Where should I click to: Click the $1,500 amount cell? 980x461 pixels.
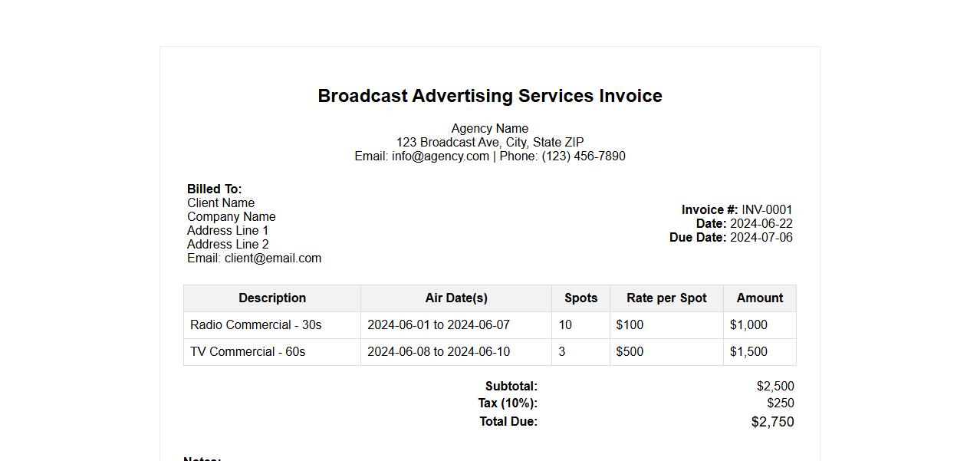point(748,351)
